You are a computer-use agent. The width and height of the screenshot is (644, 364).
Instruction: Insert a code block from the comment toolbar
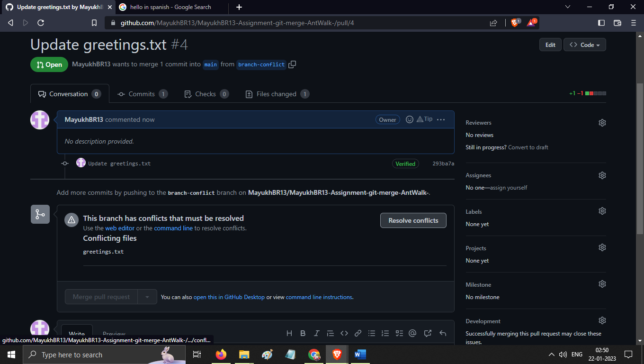[x=344, y=333]
